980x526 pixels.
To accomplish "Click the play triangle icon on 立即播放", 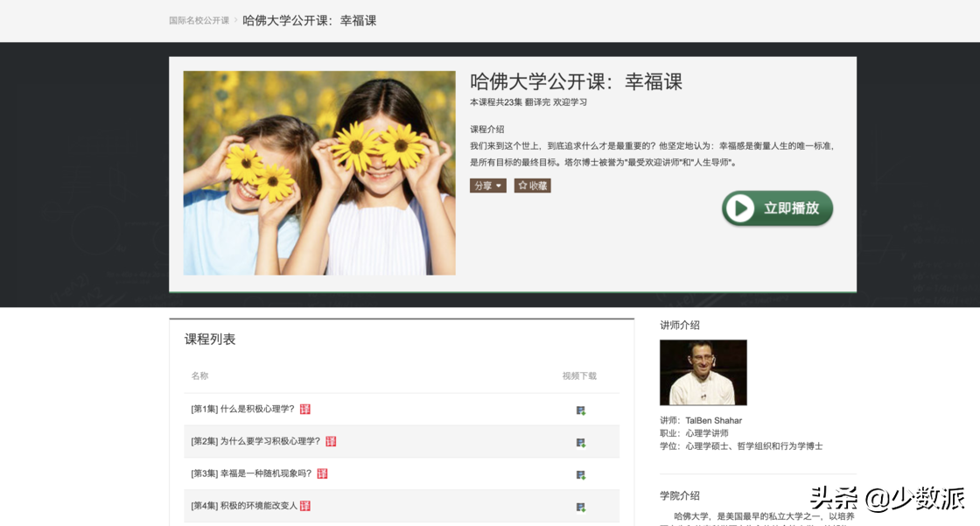I will 740,209.
